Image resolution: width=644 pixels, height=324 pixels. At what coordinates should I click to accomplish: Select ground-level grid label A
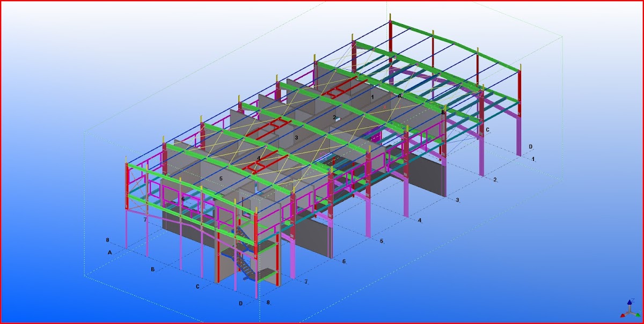coord(110,252)
